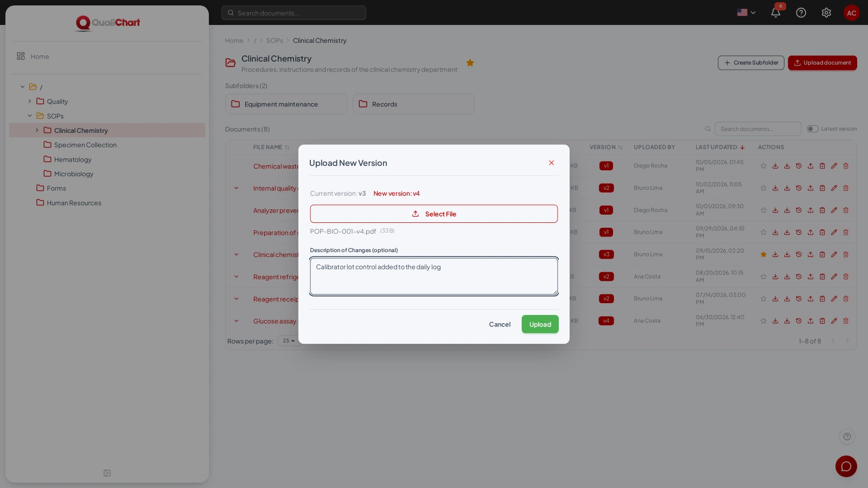
Task: Click the AC user avatar
Action: point(852,13)
